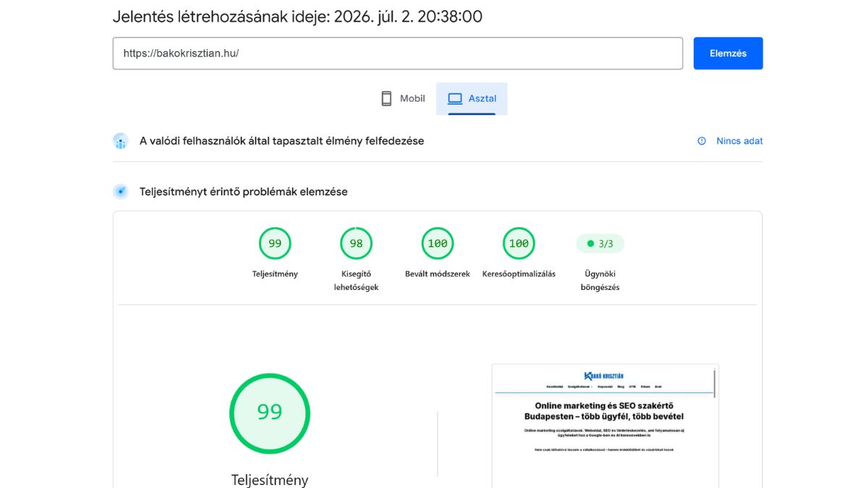868x488 pixels.
Task: Click report creation time heading text
Action: click(297, 17)
